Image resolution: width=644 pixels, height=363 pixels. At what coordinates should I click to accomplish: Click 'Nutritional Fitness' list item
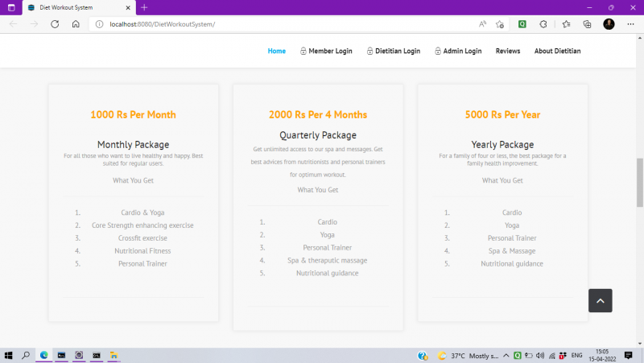coord(142,251)
